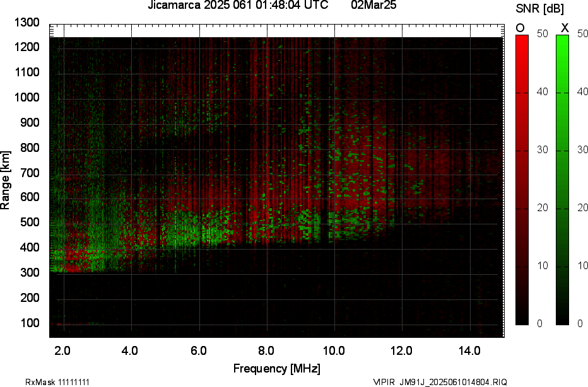Click the red O-mode color bar
This screenshot has width=588, height=387.
pos(522,180)
